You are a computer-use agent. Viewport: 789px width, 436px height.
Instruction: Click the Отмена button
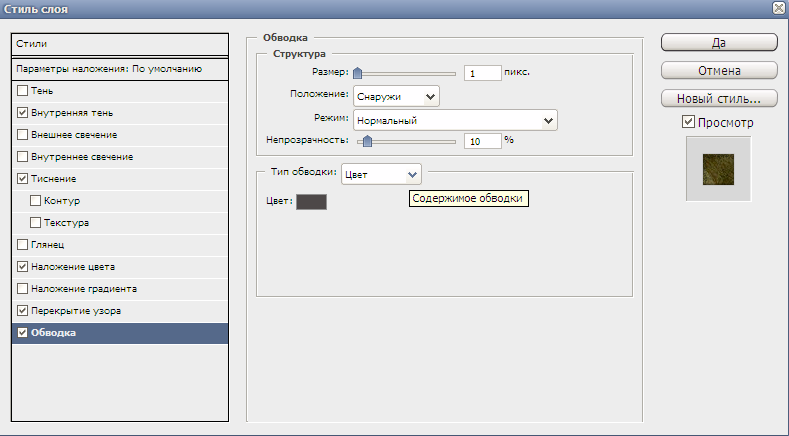click(719, 70)
